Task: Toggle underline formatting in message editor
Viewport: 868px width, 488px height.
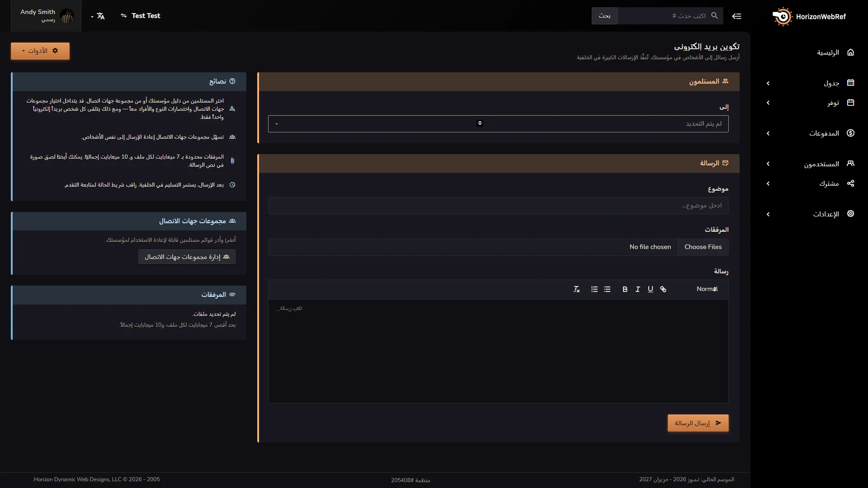Action: click(650, 289)
